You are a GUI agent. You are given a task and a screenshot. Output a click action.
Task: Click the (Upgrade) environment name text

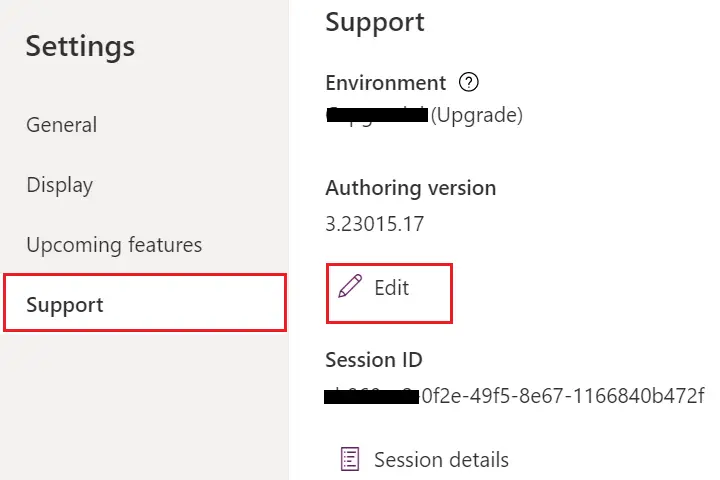[477, 115]
